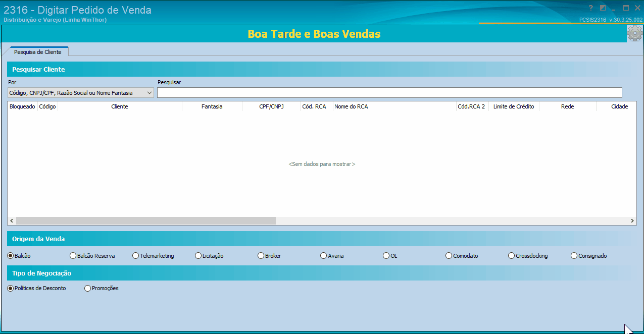This screenshot has height=334, width=644.
Task: Click the window skin toggle icon in title bar
Action: tap(603, 8)
